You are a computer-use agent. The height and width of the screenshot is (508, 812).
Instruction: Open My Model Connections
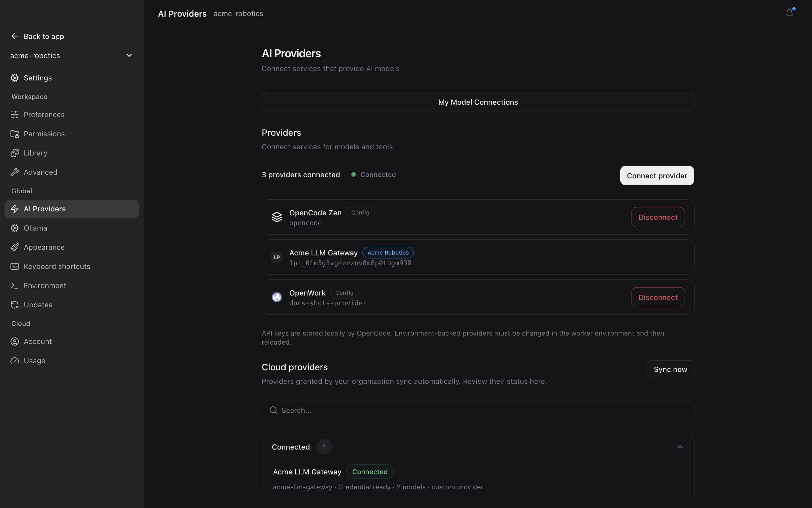click(x=478, y=102)
